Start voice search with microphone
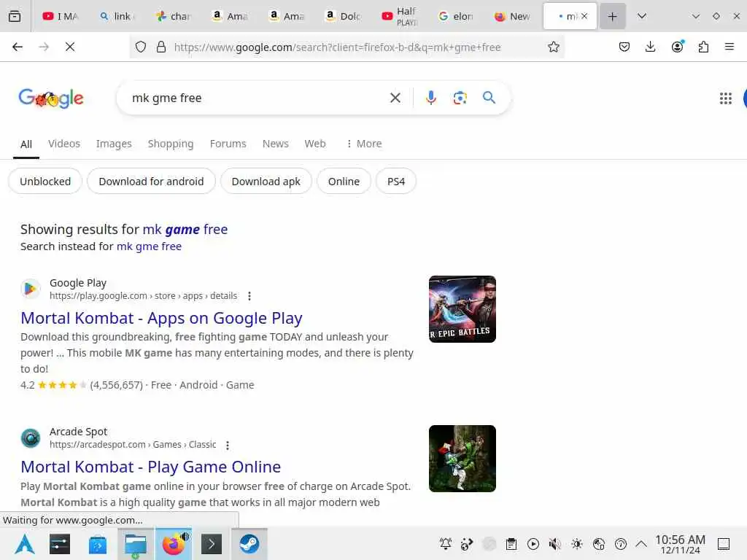This screenshot has height=560, width=747. pyautogui.click(x=430, y=98)
